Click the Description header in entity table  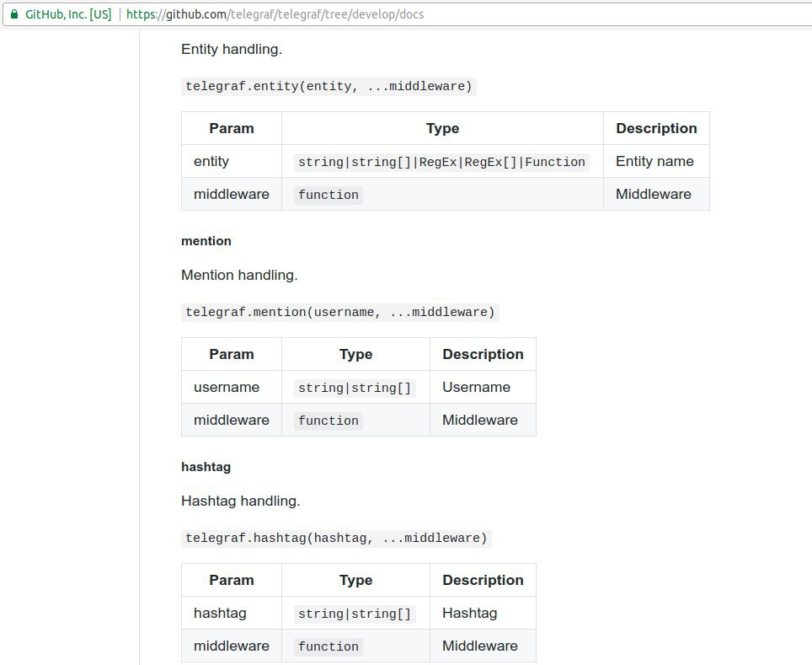pos(657,128)
